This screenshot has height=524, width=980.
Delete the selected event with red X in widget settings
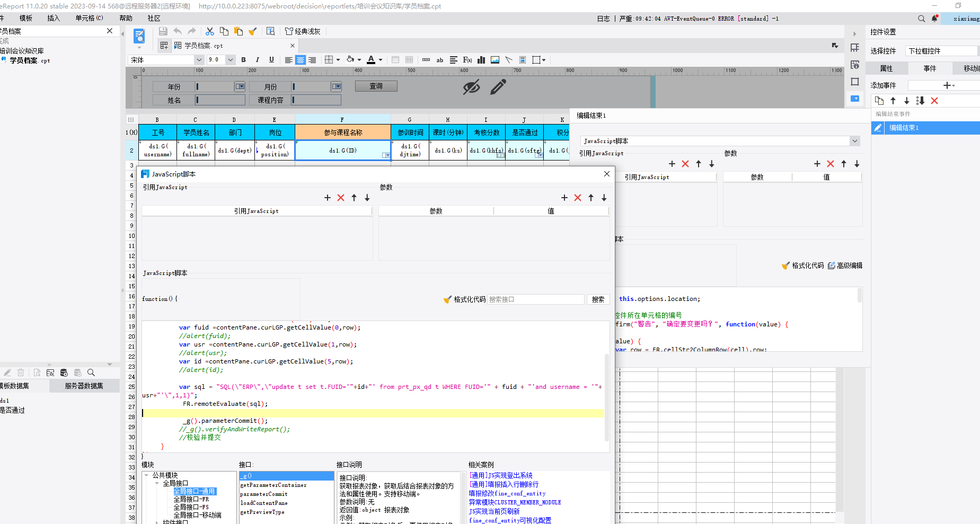point(934,101)
